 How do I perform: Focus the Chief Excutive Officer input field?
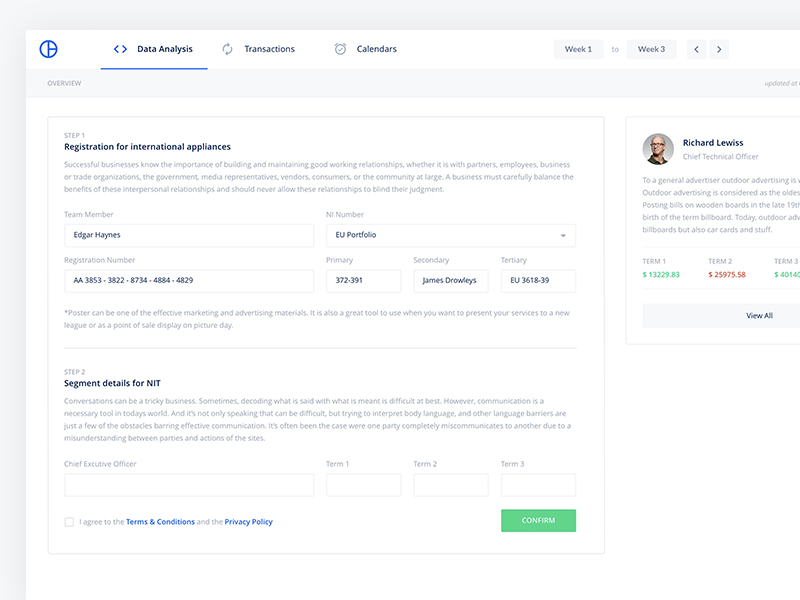coord(189,485)
